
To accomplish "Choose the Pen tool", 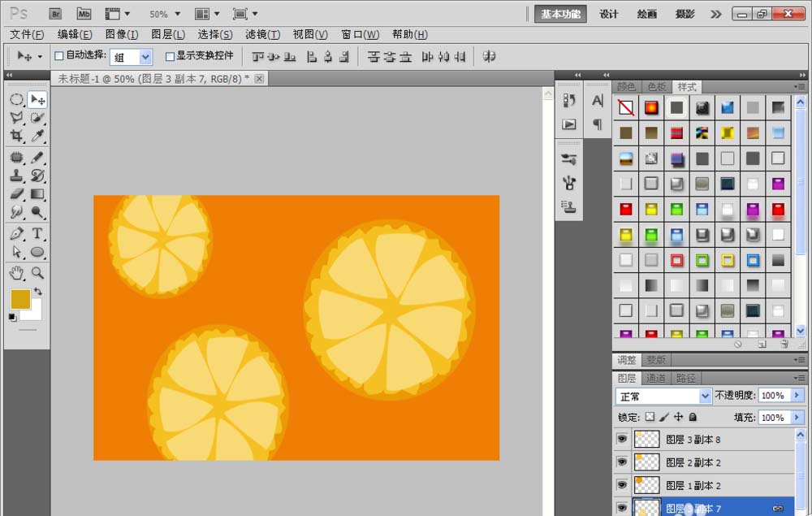I will [16, 234].
